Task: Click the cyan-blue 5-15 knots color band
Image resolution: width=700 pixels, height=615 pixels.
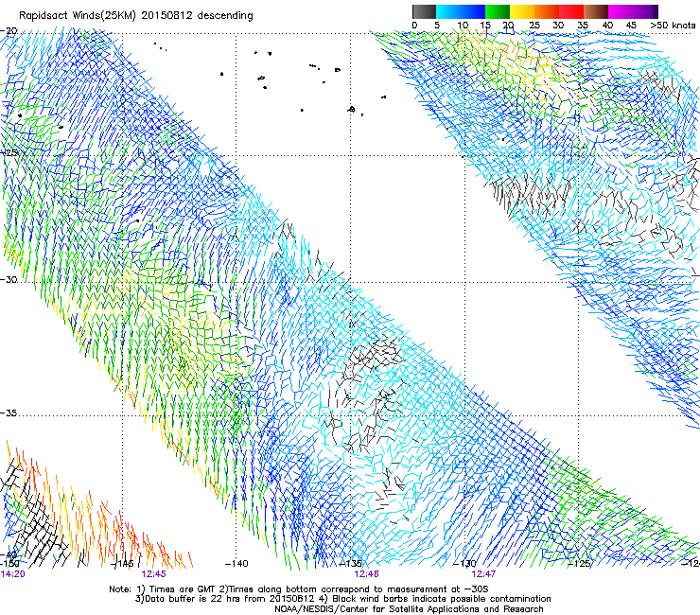Action: click(x=461, y=11)
